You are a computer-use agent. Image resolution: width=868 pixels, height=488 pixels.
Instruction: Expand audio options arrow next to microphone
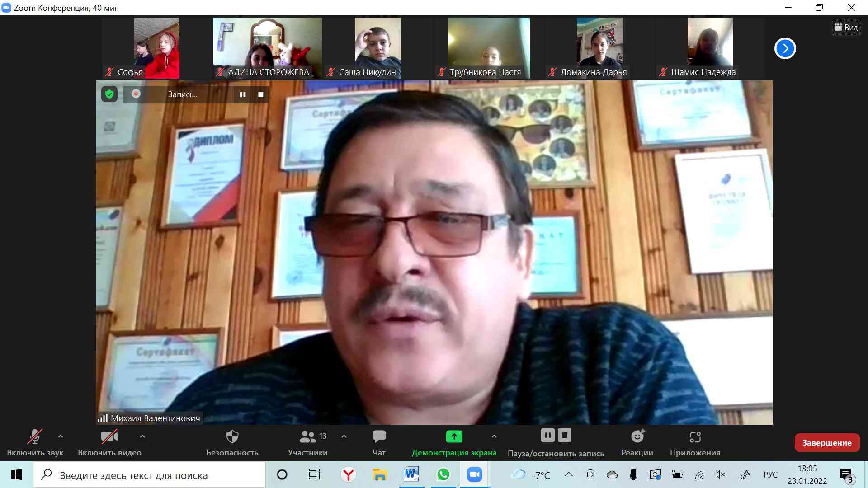click(61, 436)
